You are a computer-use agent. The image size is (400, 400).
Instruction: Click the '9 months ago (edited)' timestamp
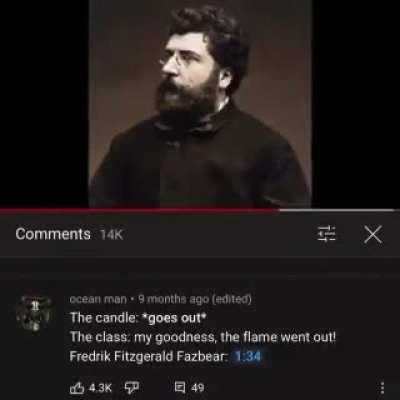tap(195, 299)
